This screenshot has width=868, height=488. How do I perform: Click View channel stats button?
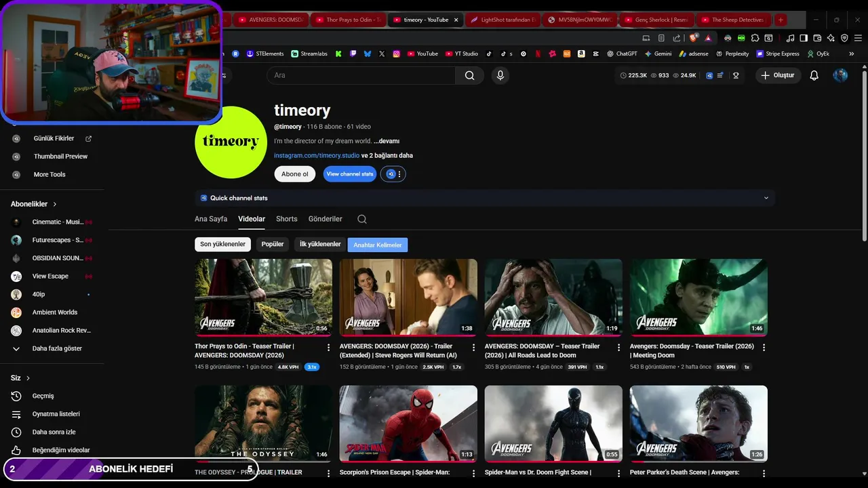pos(350,174)
